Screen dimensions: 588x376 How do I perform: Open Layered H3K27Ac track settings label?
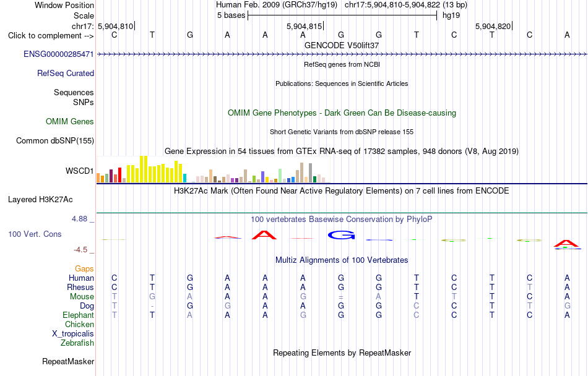[40, 200]
